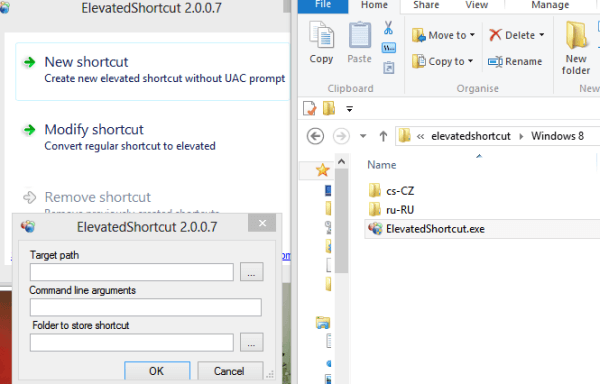
Task: Click the Command line arguments field
Action: pos(146,307)
